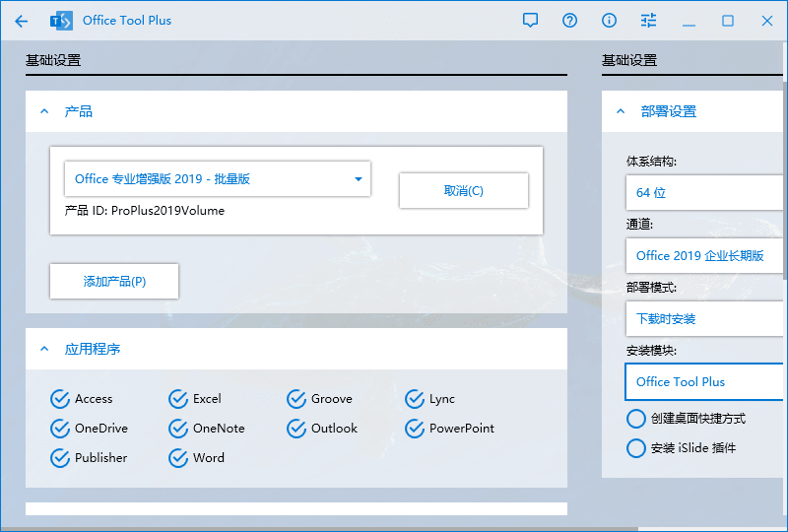788x532 pixels.
Task: Collapse the 应用程序 section
Action: (x=44, y=349)
